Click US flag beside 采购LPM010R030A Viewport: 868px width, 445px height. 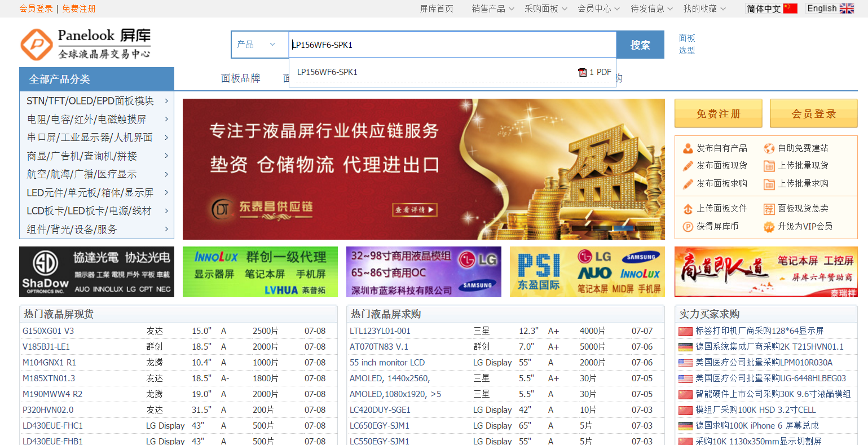point(685,363)
